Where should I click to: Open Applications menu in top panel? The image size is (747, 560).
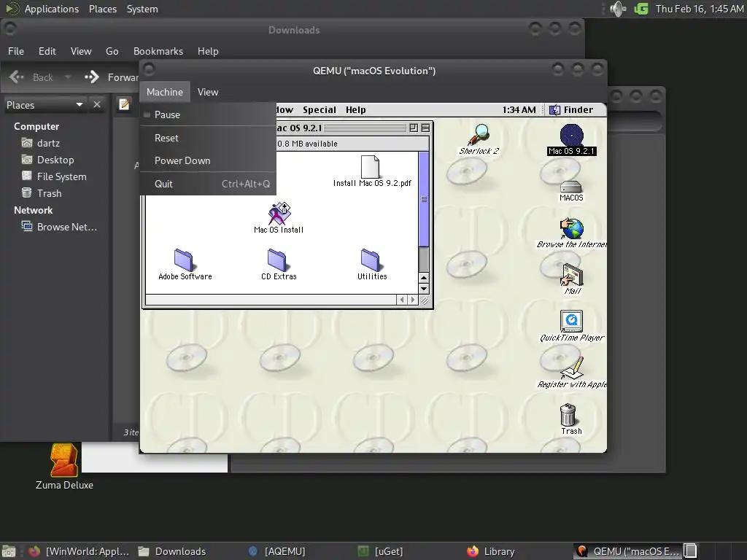(x=52, y=9)
